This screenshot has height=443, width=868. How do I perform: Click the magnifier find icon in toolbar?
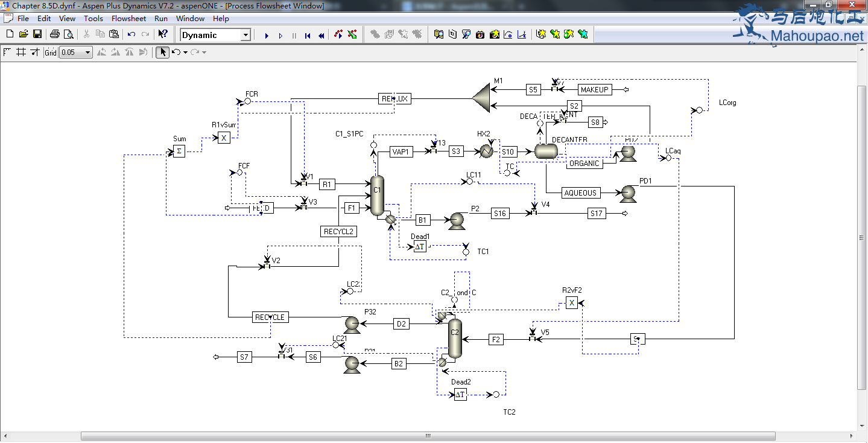coord(466,34)
